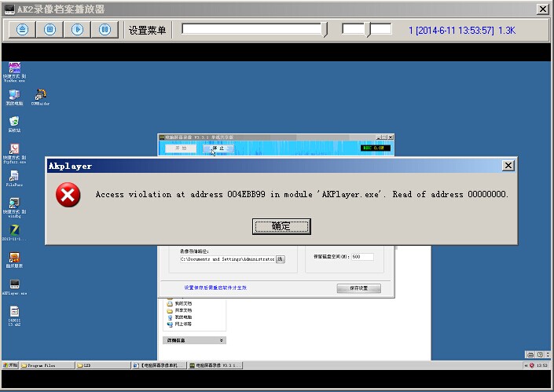
Task: Click 确定 in the Akplayer error dialog
Action: (x=281, y=226)
